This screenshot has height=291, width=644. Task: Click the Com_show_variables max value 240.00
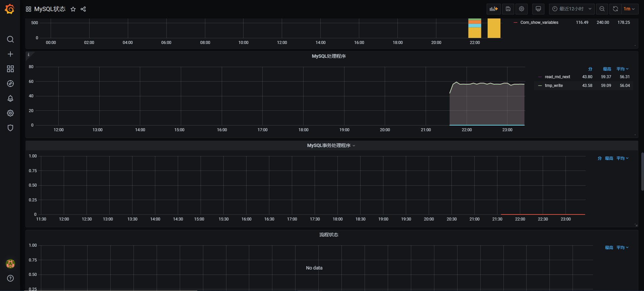(x=603, y=22)
